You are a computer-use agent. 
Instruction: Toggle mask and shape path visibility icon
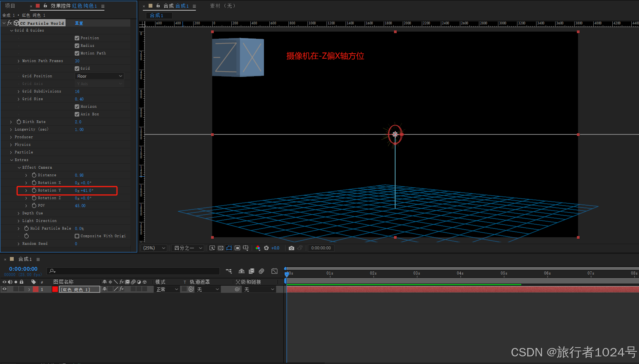[x=229, y=248]
